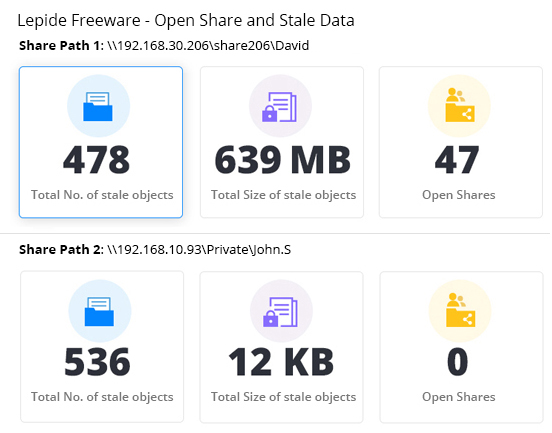This screenshot has width=552, height=433.
Task: Click 'Total Size of stale objects' label in Share Path 1
Action: (x=283, y=195)
